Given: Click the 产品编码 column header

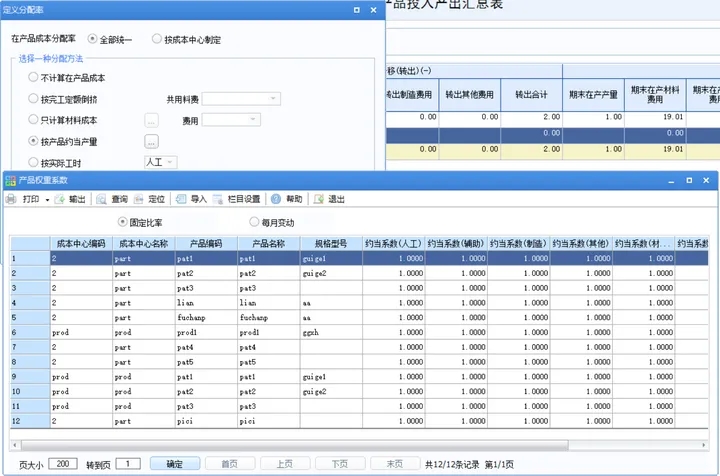Looking at the screenshot, I should tap(205, 243).
